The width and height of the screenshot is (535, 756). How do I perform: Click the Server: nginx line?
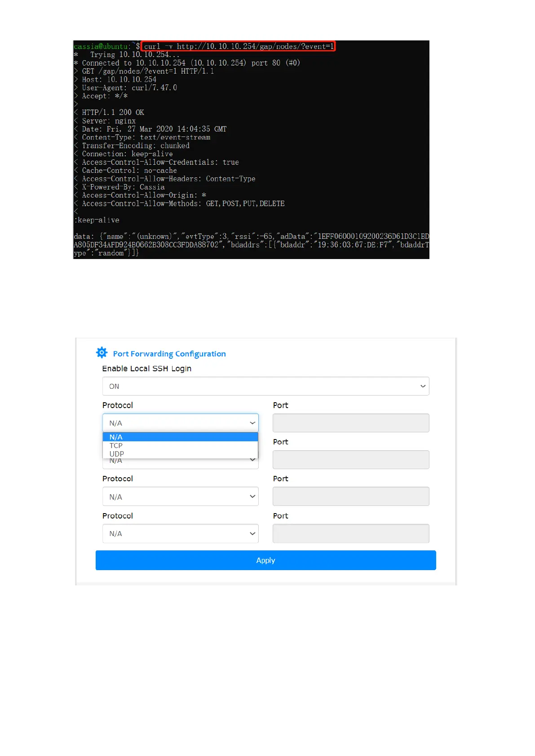pos(105,121)
